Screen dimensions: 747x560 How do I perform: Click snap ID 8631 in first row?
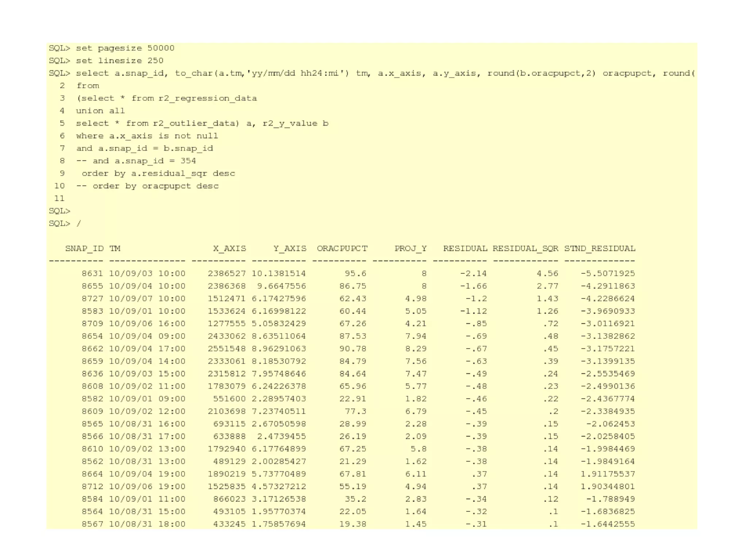click(92, 273)
